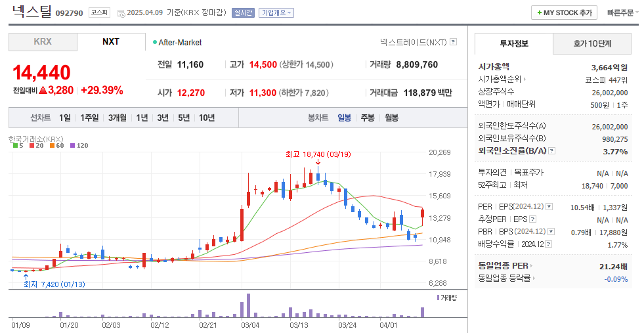Show the 1일 line chart
This screenshot has width=644, height=333.
click(x=64, y=118)
